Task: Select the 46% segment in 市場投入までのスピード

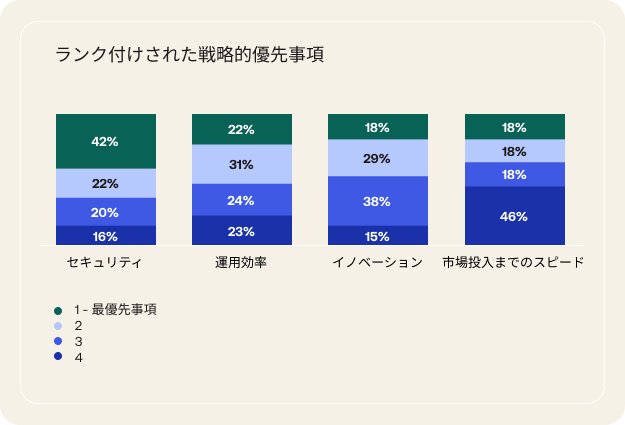Action: 514,216
